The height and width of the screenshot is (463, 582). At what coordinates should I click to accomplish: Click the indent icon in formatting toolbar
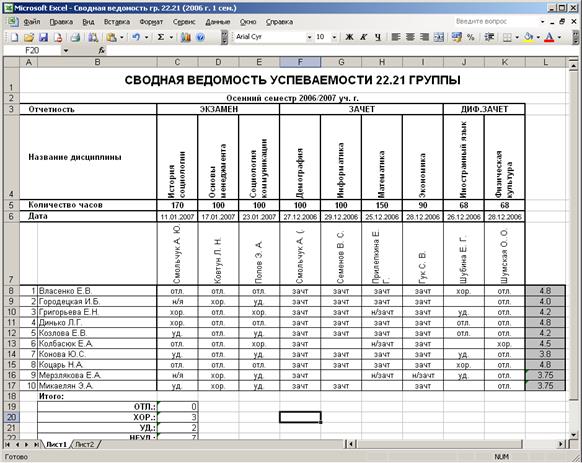point(489,37)
